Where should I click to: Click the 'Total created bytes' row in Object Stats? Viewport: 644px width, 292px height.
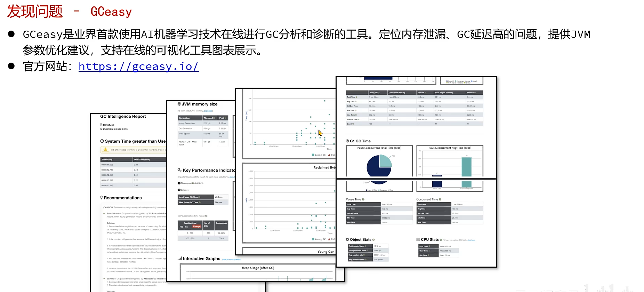coord(368,246)
